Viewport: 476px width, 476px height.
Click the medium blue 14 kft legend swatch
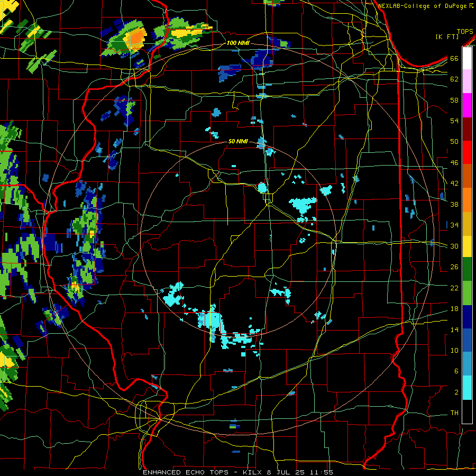[467, 341]
